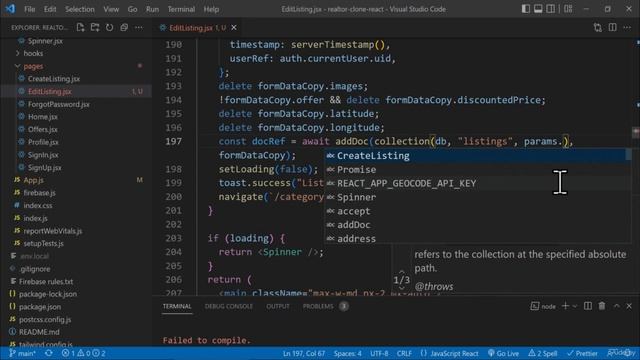Image resolution: width=640 pixels, height=360 pixels.
Task: Pick REACT_APP_GEOCODE_API_KEY suggestion
Action: [x=475, y=183]
